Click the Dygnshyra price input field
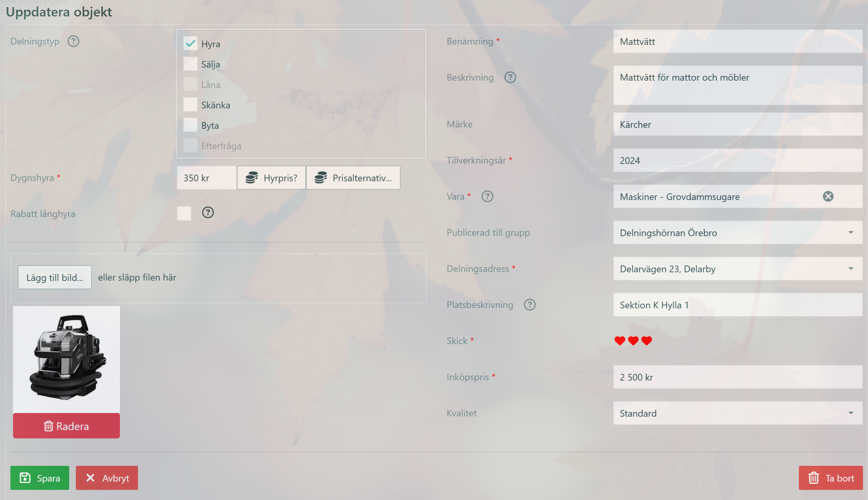Viewport: 868px width, 500px height. (x=206, y=178)
